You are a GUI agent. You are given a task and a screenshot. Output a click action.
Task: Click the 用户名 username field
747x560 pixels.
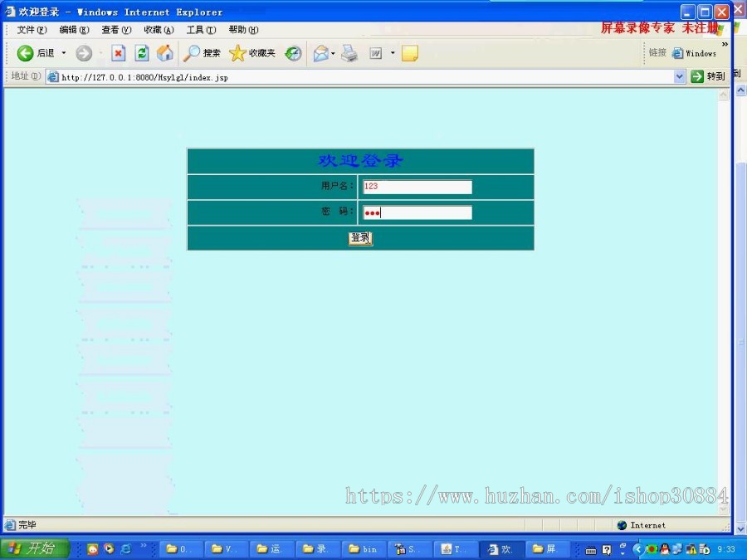pyautogui.click(x=417, y=187)
